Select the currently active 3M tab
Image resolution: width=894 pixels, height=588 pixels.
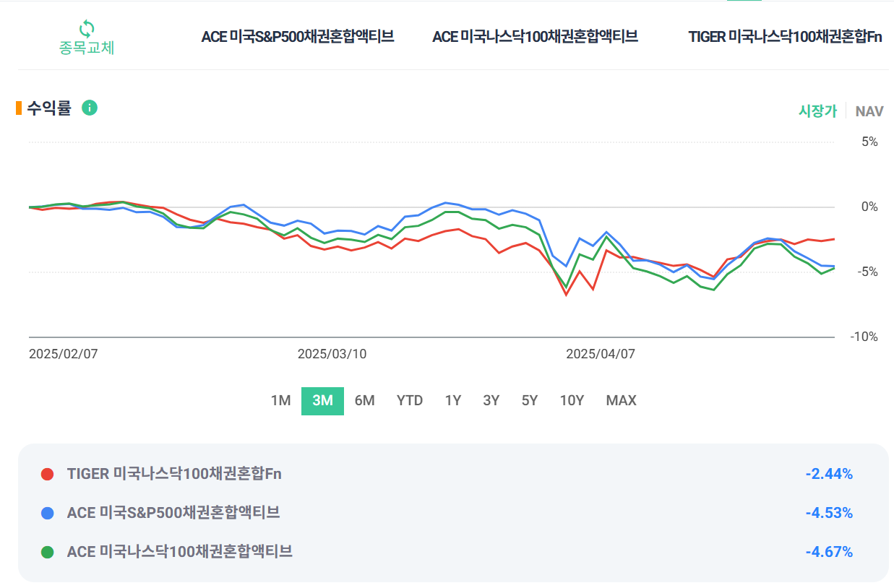322,400
